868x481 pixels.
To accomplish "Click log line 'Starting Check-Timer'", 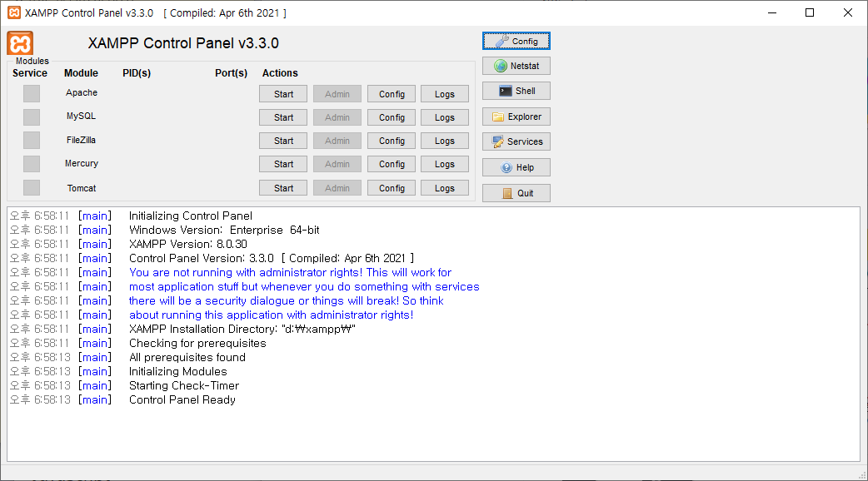I will point(184,385).
